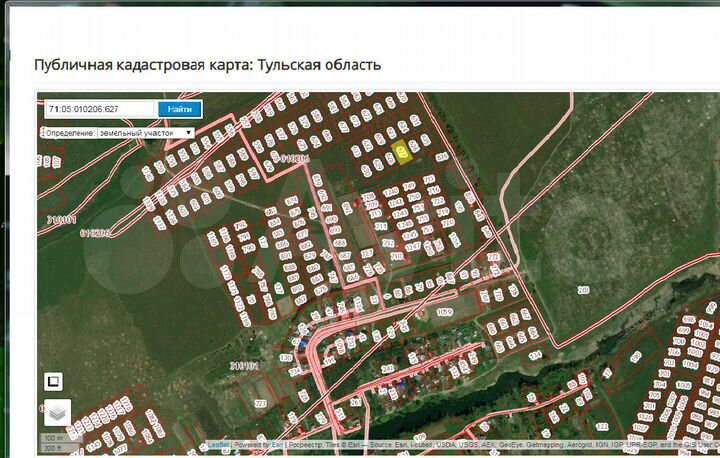Viewport: 720px width, 458px height.
Task: Select the yellow highlighted parcel 627
Action: (x=402, y=152)
